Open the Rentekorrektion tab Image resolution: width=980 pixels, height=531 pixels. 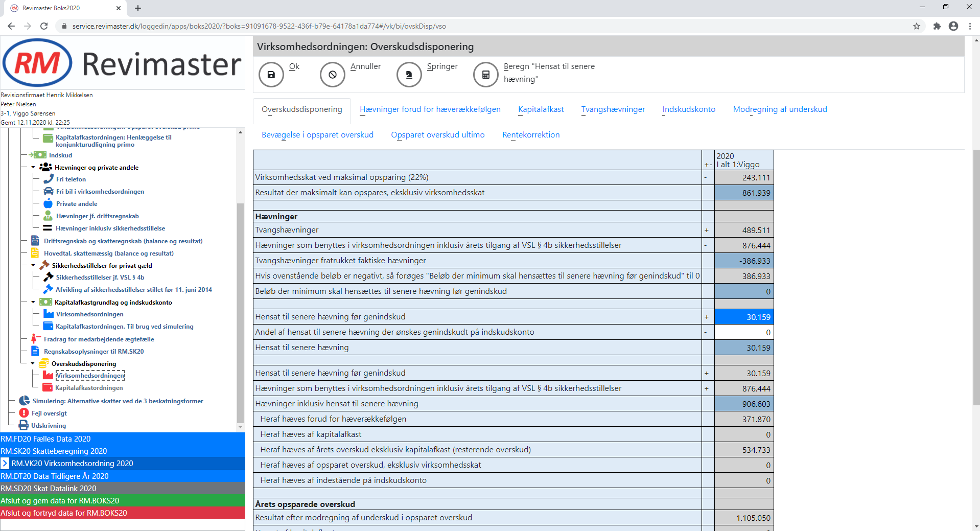coord(531,135)
